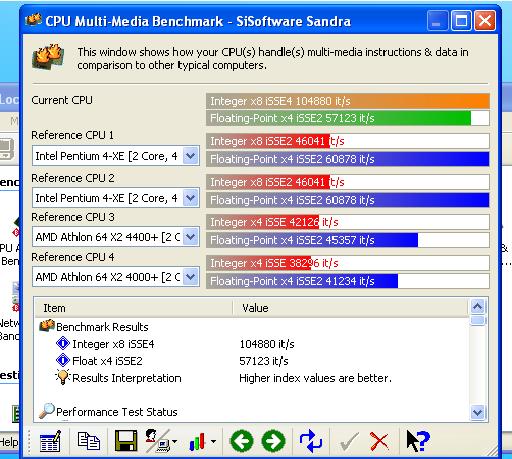The height and width of the screenshot is (459, 512).
Task: Go forward with the green right arrow
Action: click(x=273, y=441)
